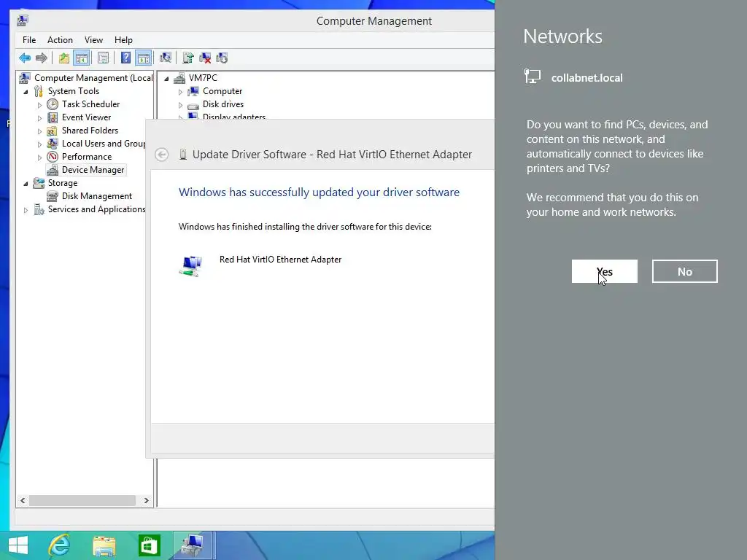Toggle Show/Hide Action Pane toolbar icon

coord(144,58)
